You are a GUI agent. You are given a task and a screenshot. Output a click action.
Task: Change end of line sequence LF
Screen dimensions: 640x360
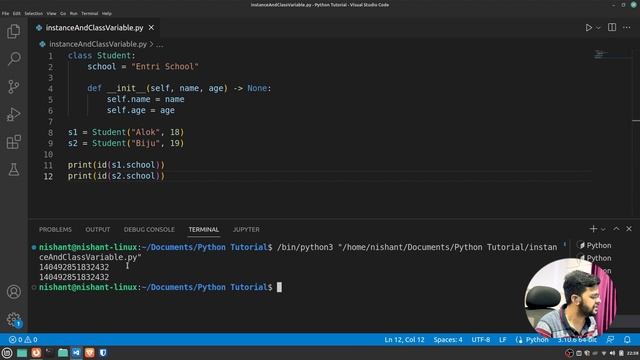[x=502, y=340]
